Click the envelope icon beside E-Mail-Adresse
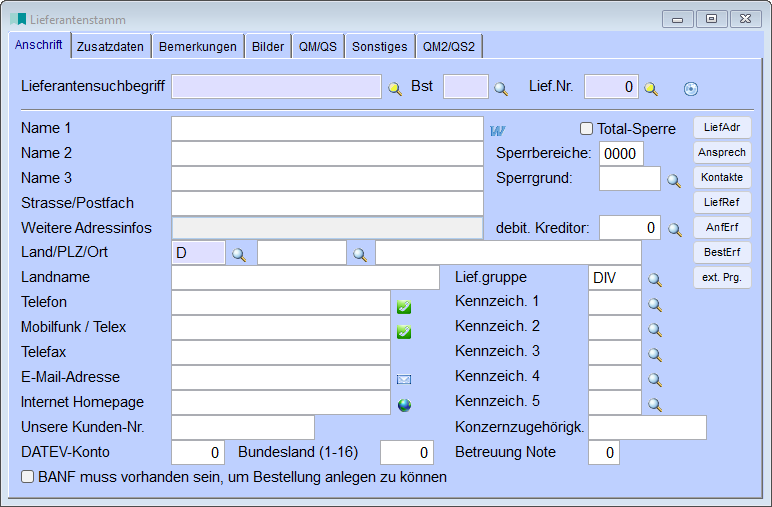 pyautogui.click(x=404, y=379)
